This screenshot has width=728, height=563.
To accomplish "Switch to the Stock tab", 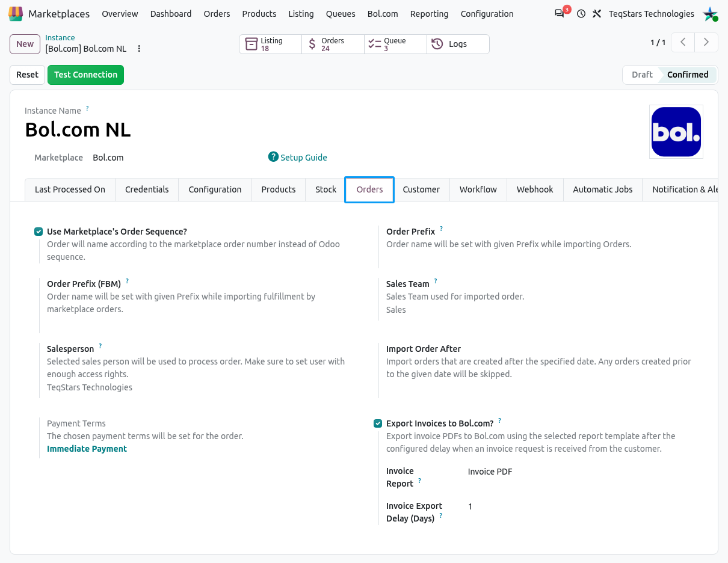I will click(x=325, y=189).
